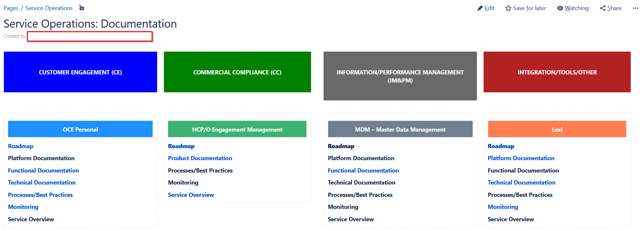
Task: Click the OCE Personal header button
Action: point(80,129)
